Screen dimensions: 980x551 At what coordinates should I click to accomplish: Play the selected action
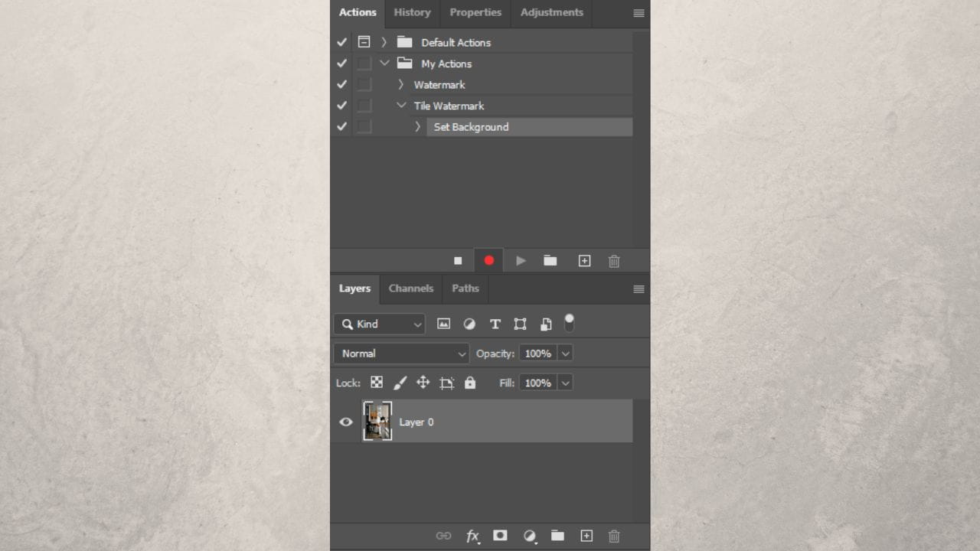click(521, 261)
